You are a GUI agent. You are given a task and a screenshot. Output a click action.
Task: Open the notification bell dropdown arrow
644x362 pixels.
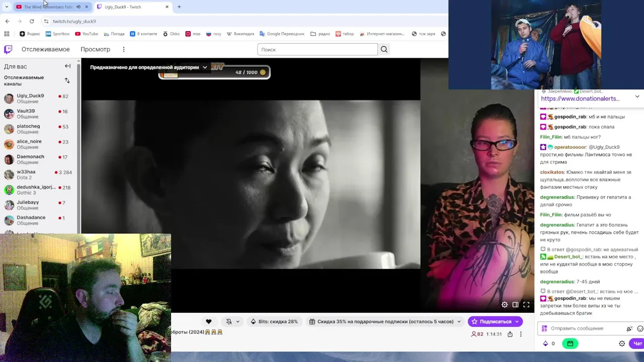tap(237, 322)
